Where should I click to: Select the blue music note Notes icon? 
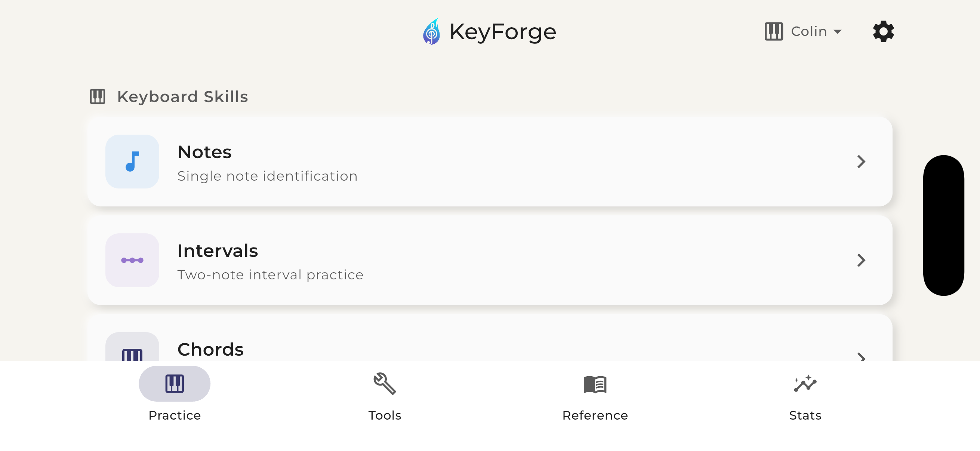click(132, 162)
